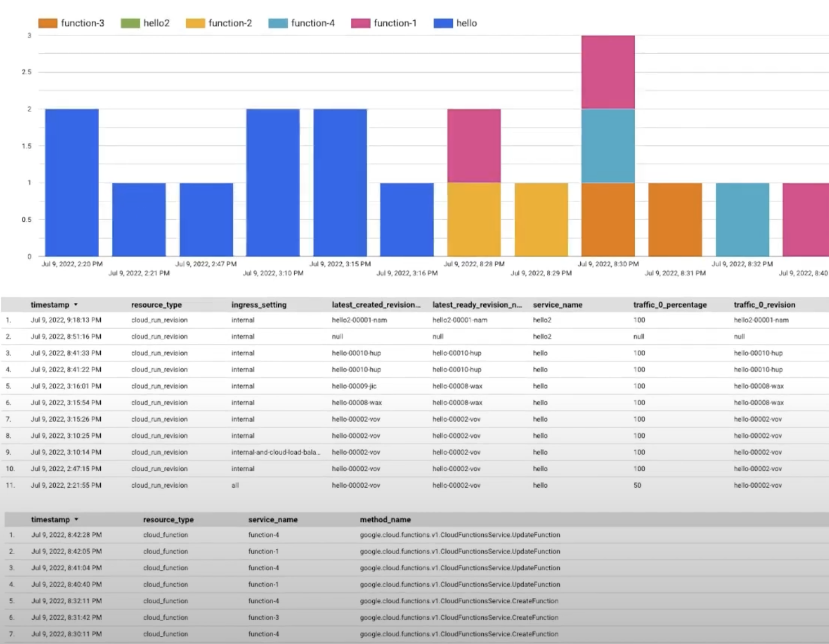Sort by traffic_0_revision column header

coord(764,305)
